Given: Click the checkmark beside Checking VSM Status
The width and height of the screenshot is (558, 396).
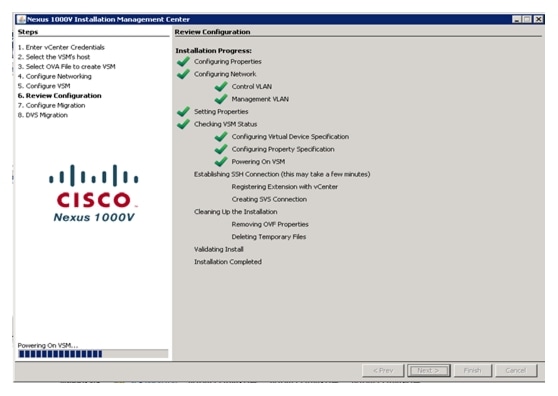Looking at the screenshot, I should point(183,124).
